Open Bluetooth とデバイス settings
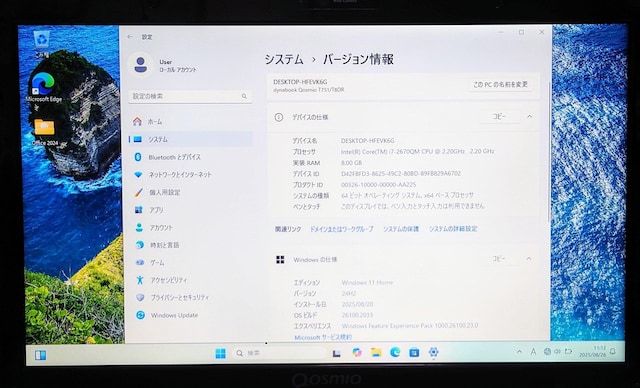Screen dimensions: 640x388 coord(190,157)
